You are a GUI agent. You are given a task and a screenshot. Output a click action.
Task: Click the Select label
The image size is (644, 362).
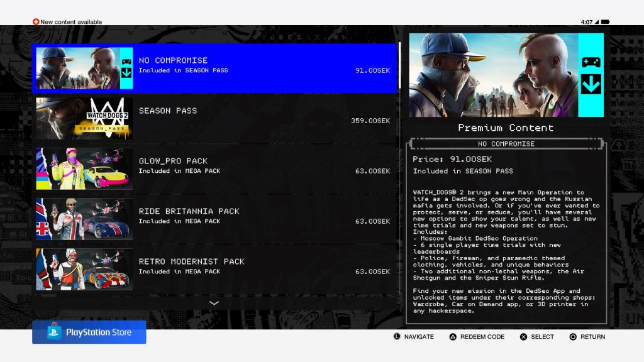click(x=542, y=337)
